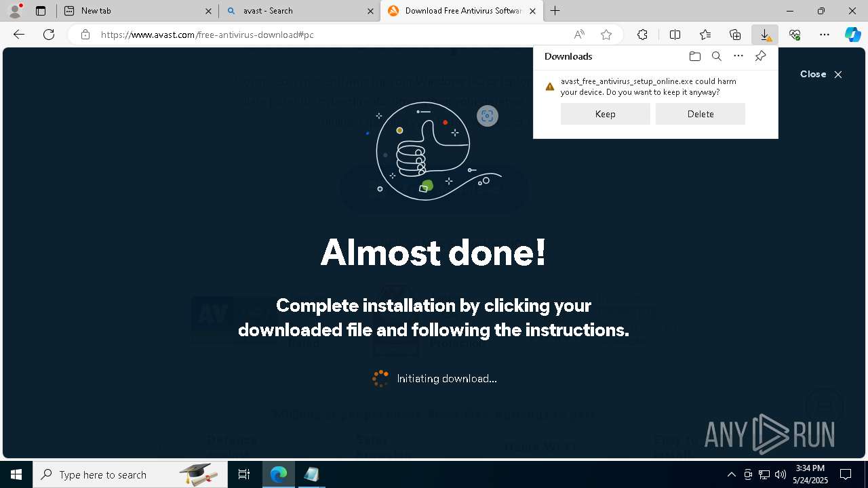The width and height of the screenshot is (868, 488).
Task: Delete the avast setup download
Action: click(701, 114)
